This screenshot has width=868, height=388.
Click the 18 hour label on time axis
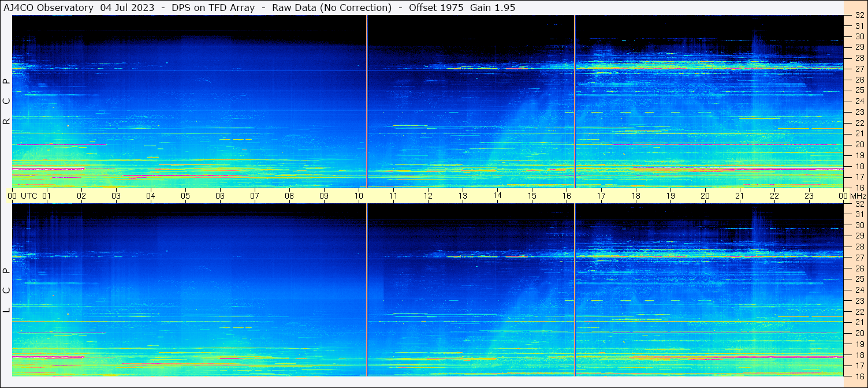(636, 196)
